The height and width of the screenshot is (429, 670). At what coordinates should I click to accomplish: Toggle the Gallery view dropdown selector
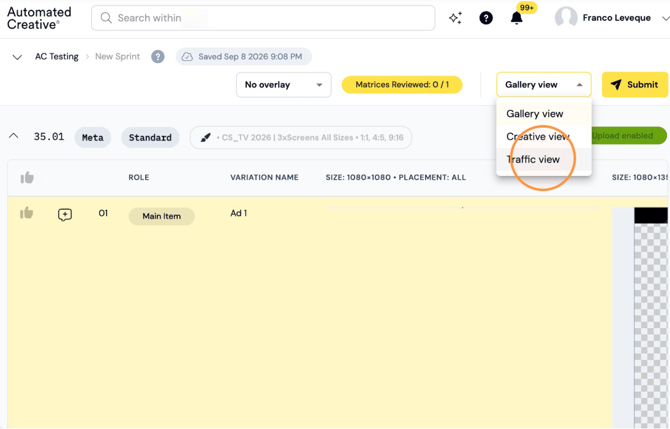pos(544,85)
